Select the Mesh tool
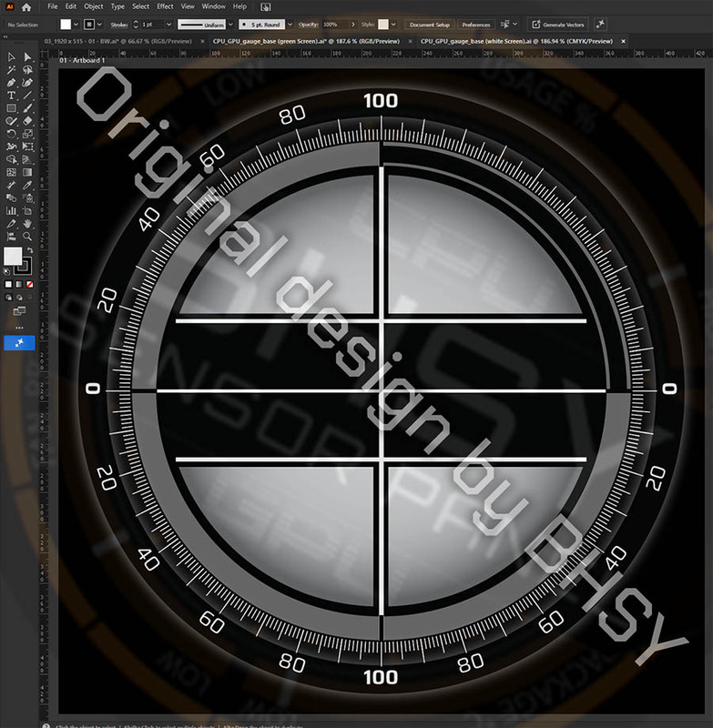This screenshot has height=728, width=713. 11,172
